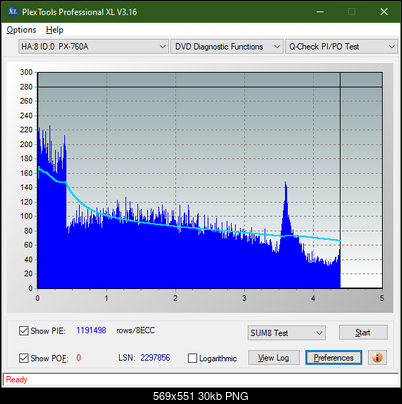Viewport: 402px width, 404px height.
Task: Click the orange info icon button
Action: coord(377,358)
